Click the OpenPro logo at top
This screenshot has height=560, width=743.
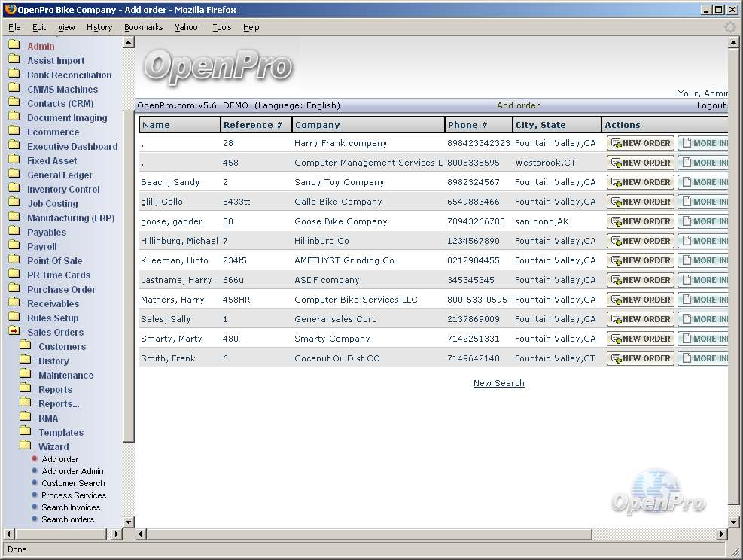pos(218,66)
